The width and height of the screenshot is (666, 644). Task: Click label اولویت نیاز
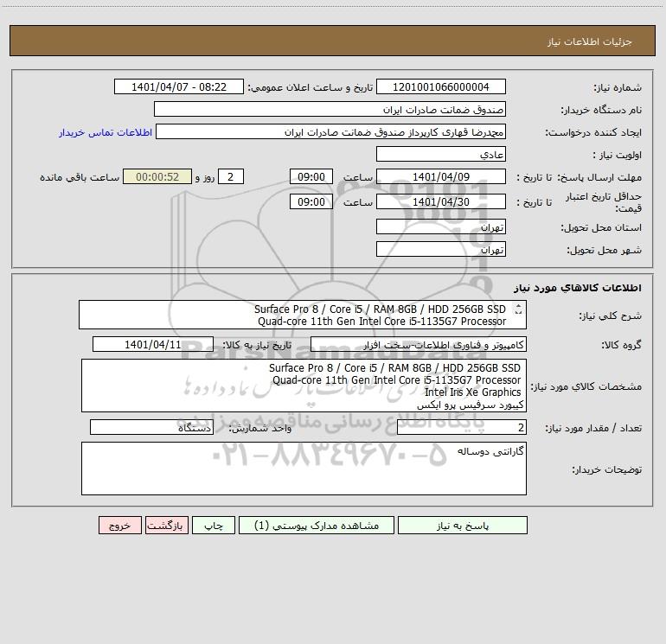coord(618,155)
